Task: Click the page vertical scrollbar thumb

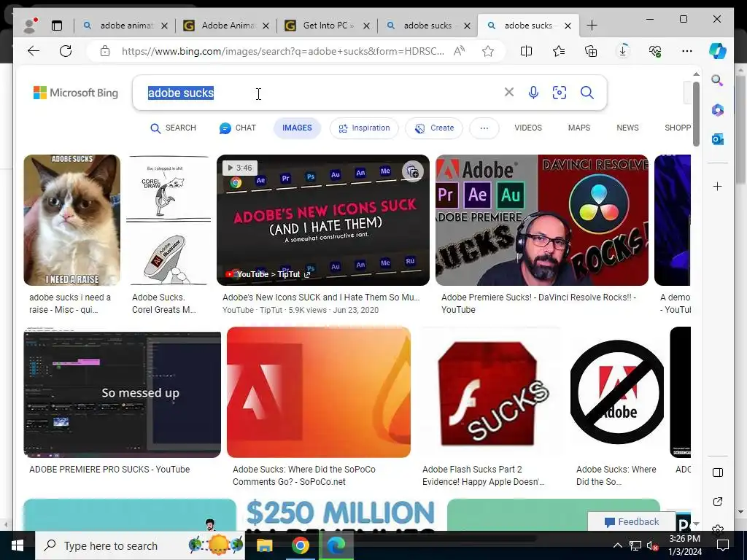Action: coord(696,114)
